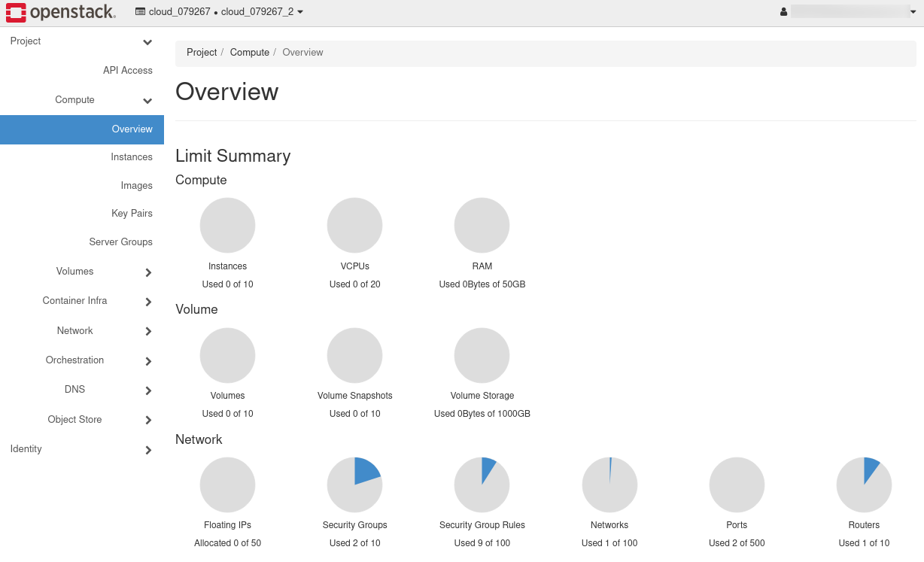The height and width of the screenshot is (562, 924).
Task: Click the Routers usage pie chart
Action: [864, 485]
